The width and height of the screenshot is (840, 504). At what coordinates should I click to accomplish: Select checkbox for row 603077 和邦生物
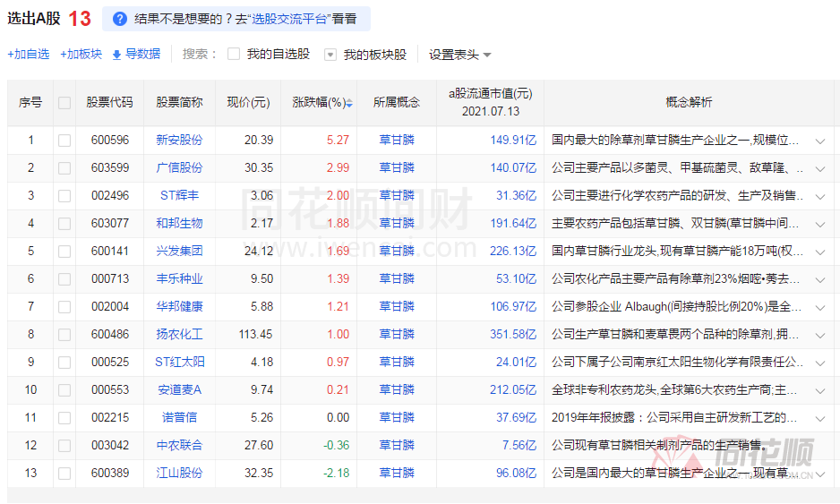pyautogui.click(x=64, y=224)
